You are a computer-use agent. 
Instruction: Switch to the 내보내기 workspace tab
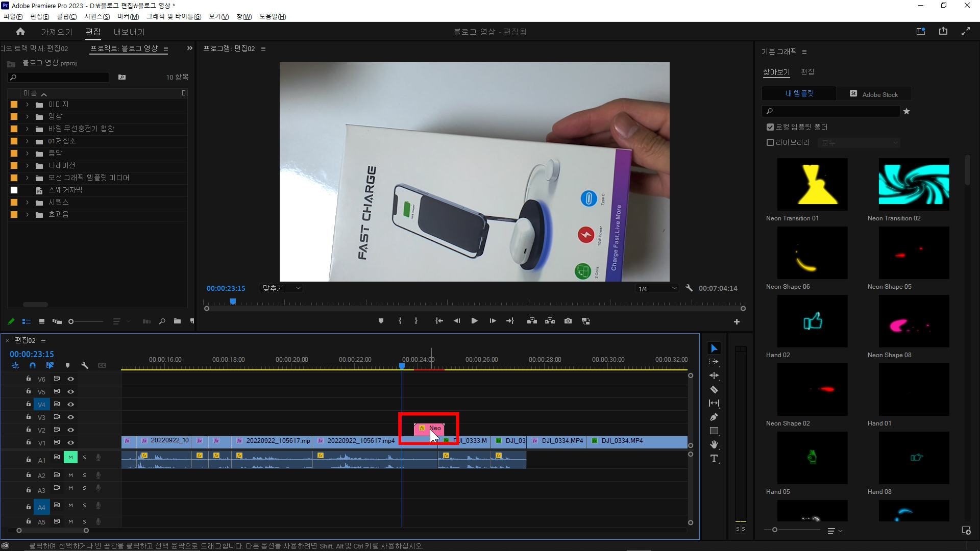(129, 32)
